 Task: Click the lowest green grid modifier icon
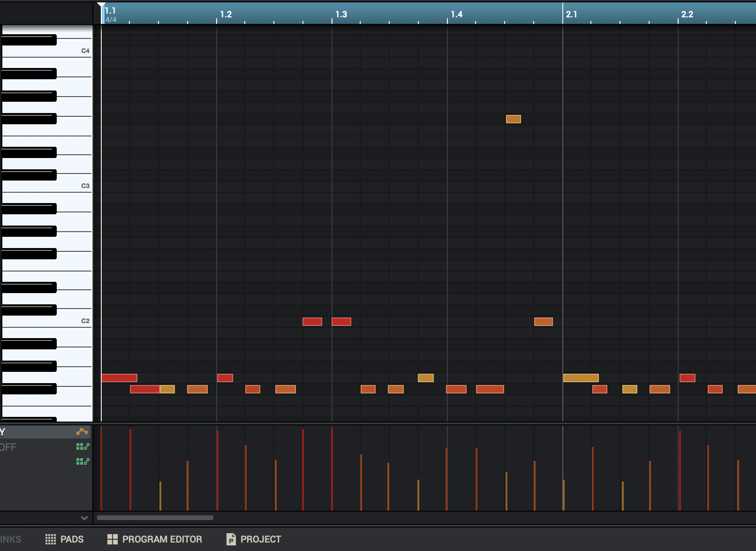click(83, 461)
